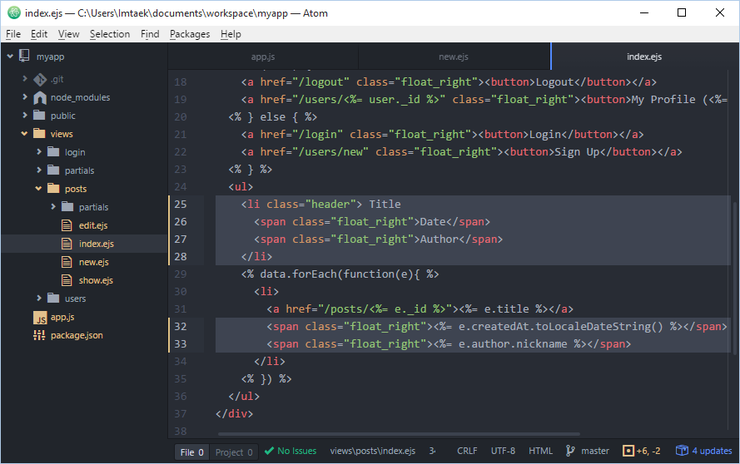Click the users folder icon
The height and width of the screenshot is (464, 740).
tap(54, 298)
